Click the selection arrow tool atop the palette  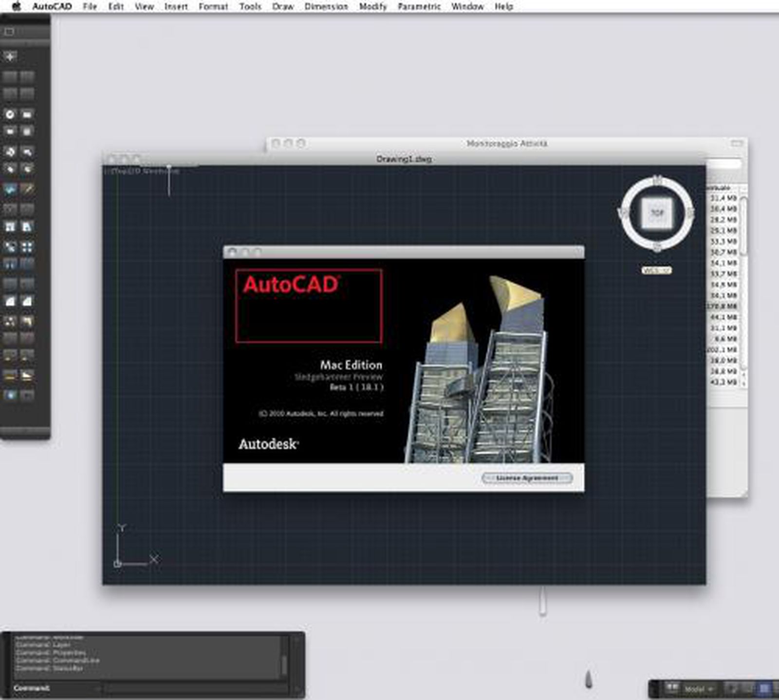pos(9,56)
